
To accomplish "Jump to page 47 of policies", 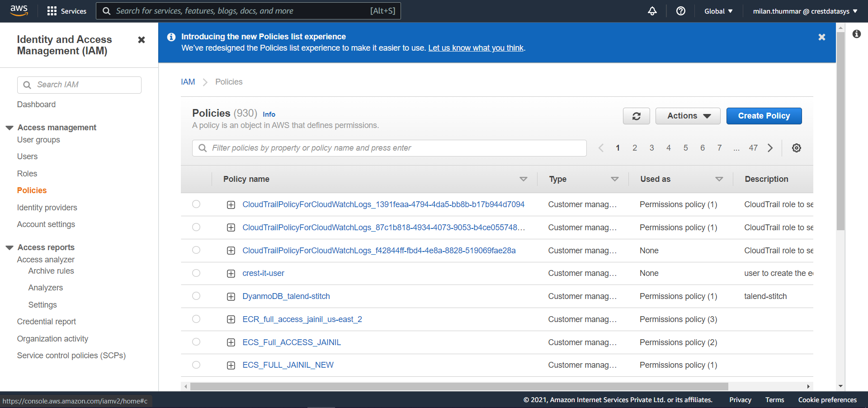I will coord(753,148).
